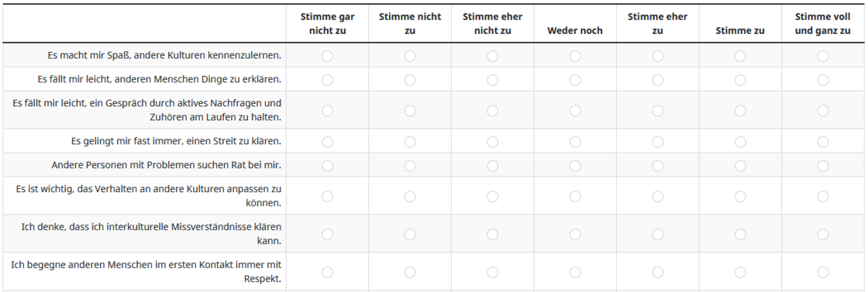
Task: Select 'Weder noch' for 'Es macht mir Spaß' statement
Action: click(x=575, y=56)
